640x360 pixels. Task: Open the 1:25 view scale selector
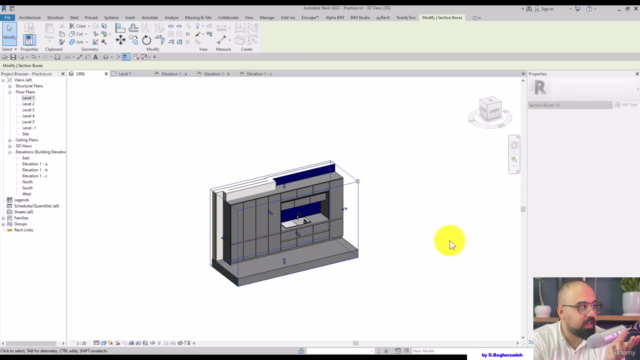point(81,343)
